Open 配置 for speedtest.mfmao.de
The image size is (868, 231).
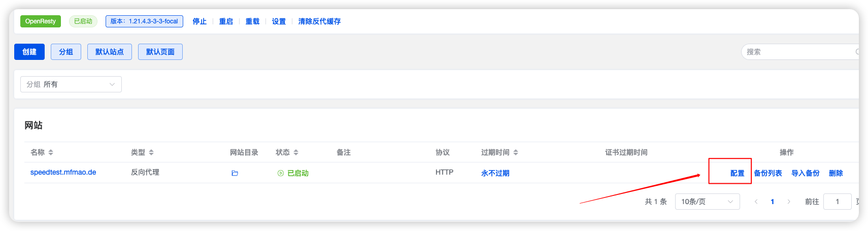click(x=737, y=173)
